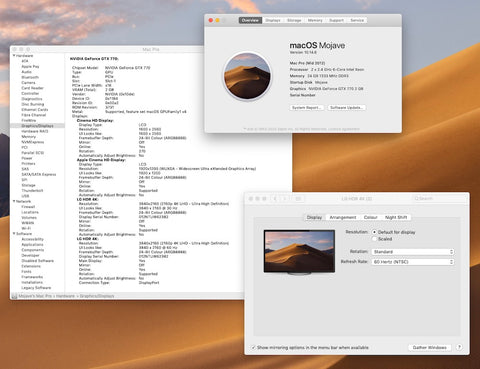Select Fonts under Software in sidebar
This screenshot has width=480, height=369.
(x=26, y=271)
